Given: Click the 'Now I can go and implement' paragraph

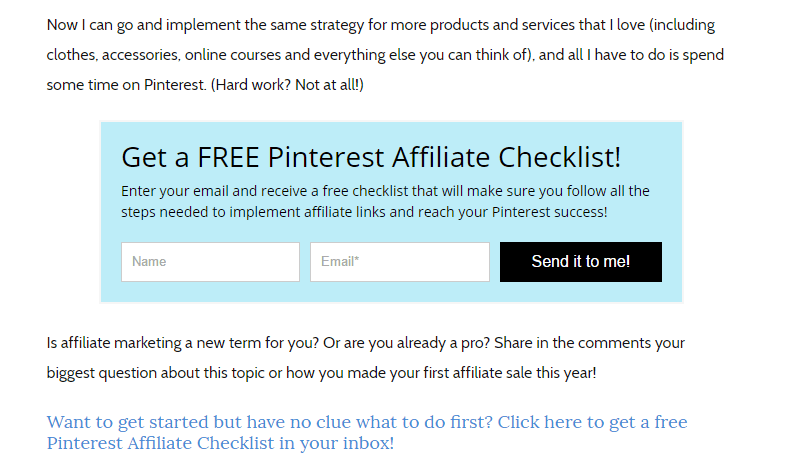Looking at the screenshot, I should click(x=385, y=55).
